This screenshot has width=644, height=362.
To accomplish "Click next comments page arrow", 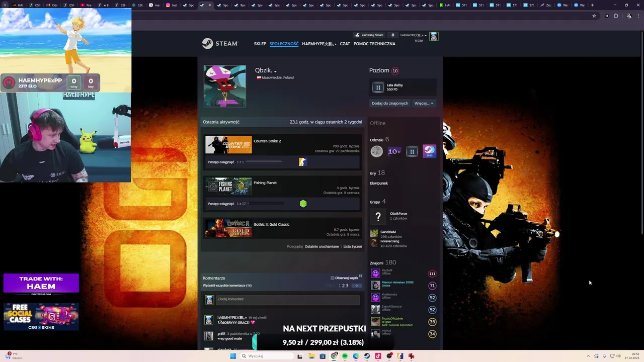I will pos(357,286).
